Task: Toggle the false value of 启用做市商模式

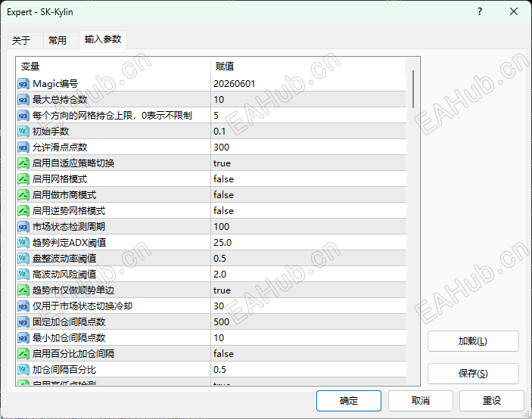Action: click(223, 195)
